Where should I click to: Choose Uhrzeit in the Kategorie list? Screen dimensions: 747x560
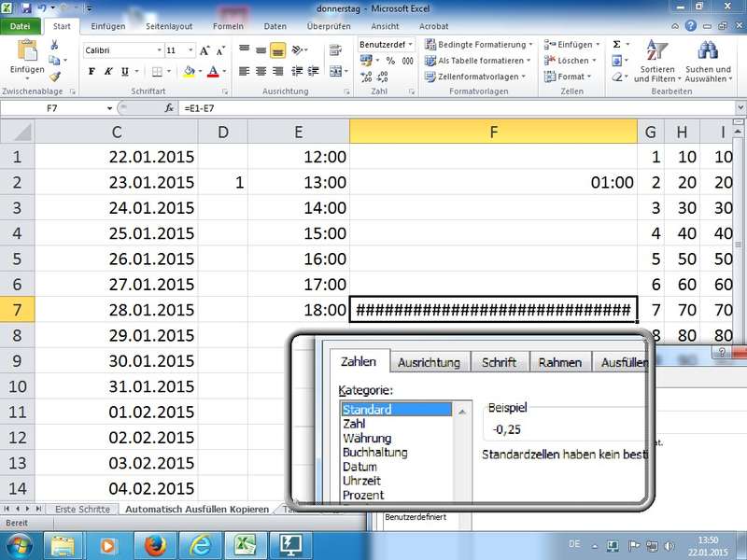[361, 481]
